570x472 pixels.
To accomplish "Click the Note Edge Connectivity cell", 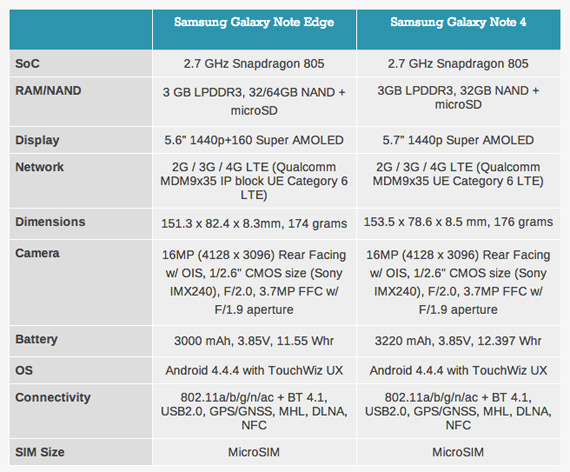I will [x=254, y=411].
